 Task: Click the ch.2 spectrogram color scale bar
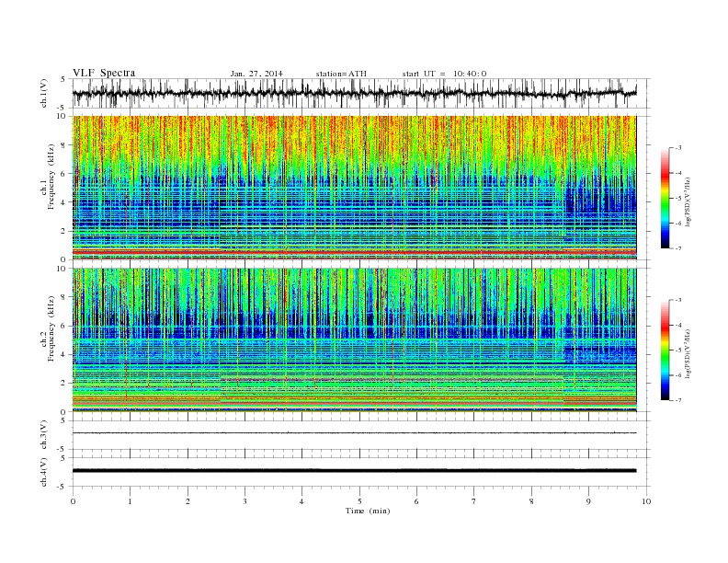coord(665,350)
